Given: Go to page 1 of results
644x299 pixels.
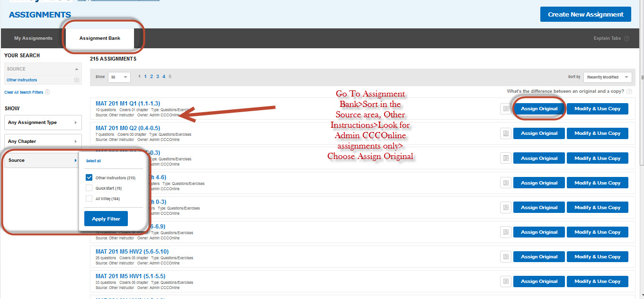Looking at the screenshot, I should [x=146, y=76].
